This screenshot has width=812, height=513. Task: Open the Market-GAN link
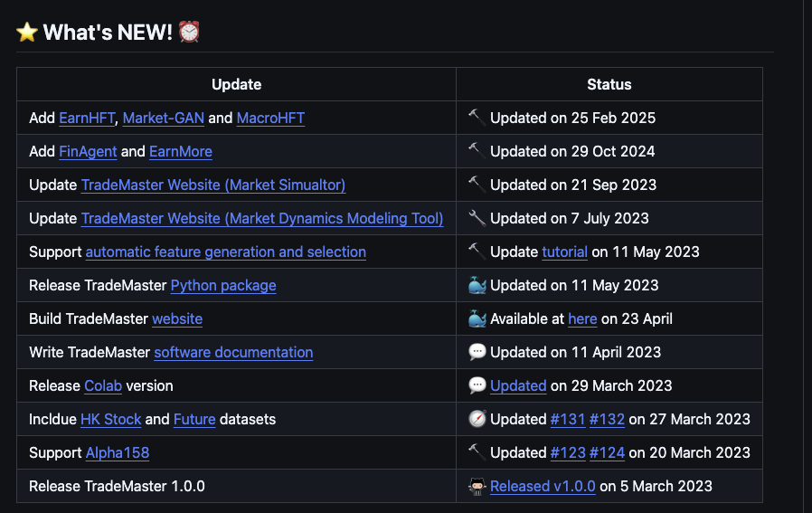163,119
